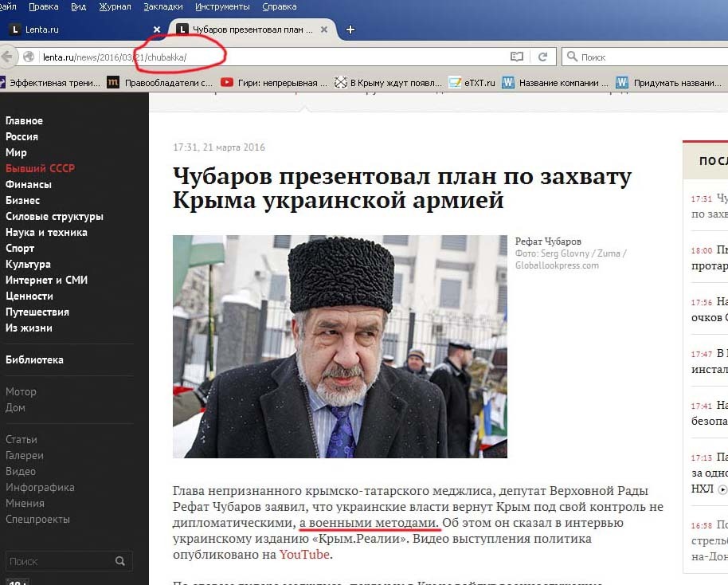Click the globe site identity icon
This screenshot has width=728, height=585.
[29, 57]
